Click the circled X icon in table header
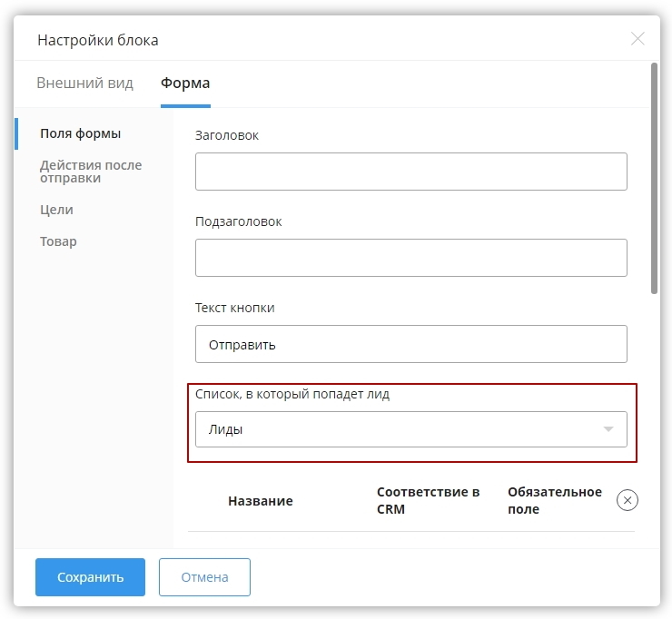 627,500
